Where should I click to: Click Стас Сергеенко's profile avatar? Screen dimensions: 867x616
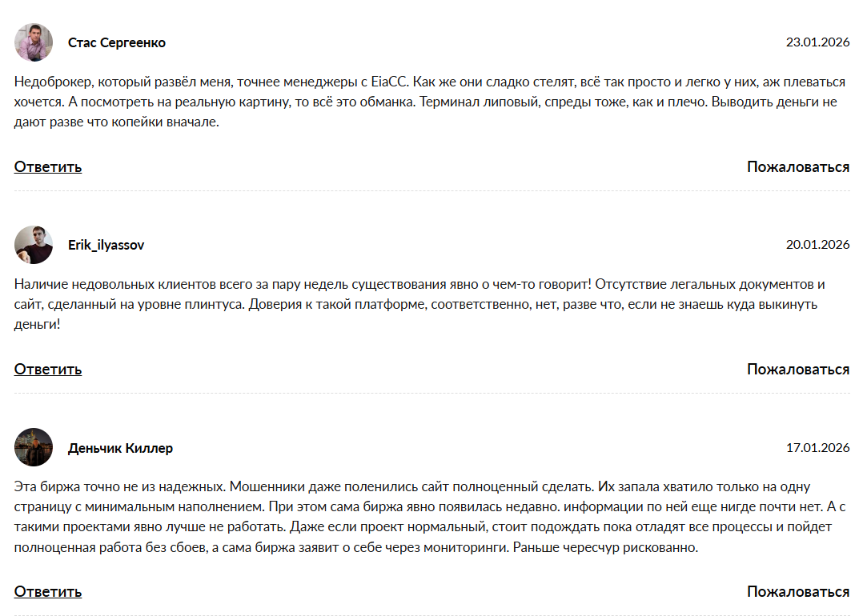(x=34, y=42)
